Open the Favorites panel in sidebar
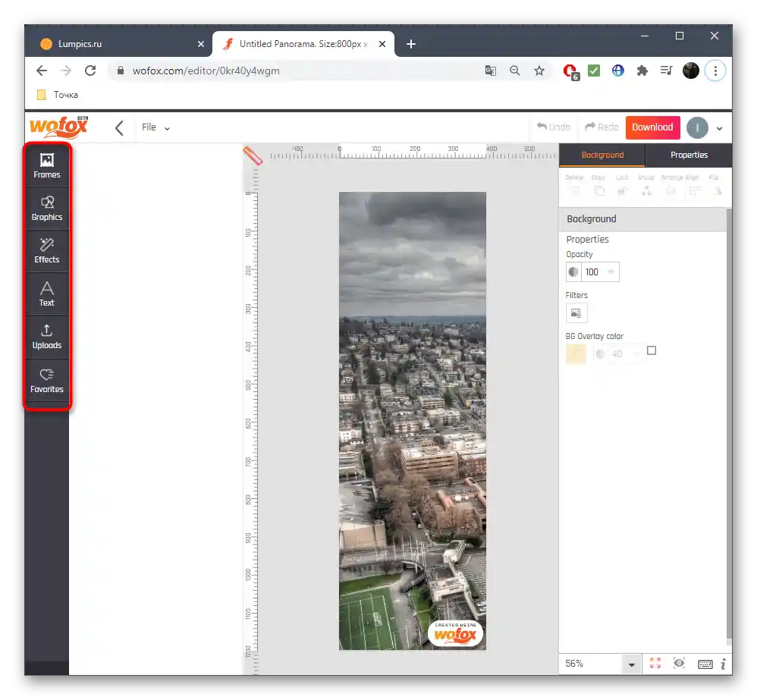The width and height of the screenshot is (757, 700). (x=47, y=381)
